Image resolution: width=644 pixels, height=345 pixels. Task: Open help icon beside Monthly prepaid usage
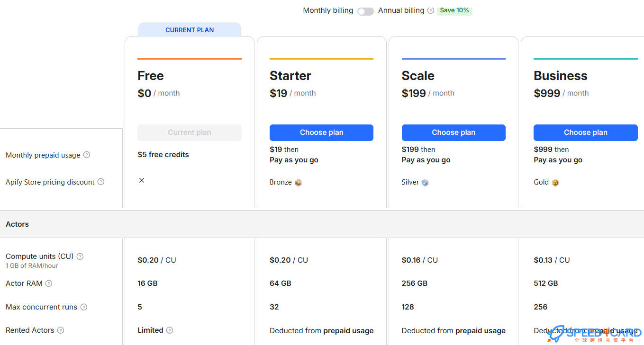pos(87,155)
